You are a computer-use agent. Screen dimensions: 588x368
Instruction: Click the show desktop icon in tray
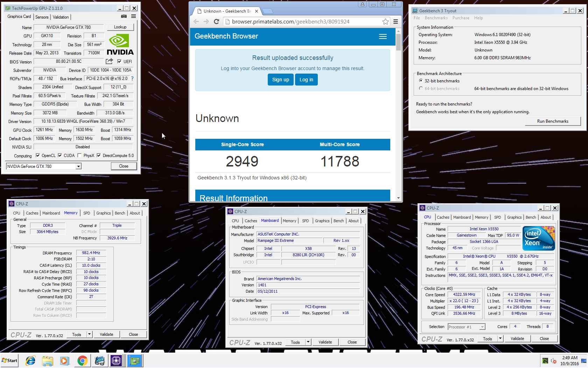[x=583, y=361]
